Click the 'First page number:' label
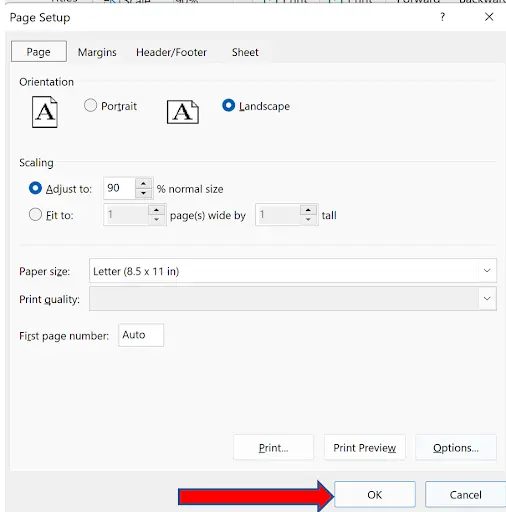 [x=64, y=336]
